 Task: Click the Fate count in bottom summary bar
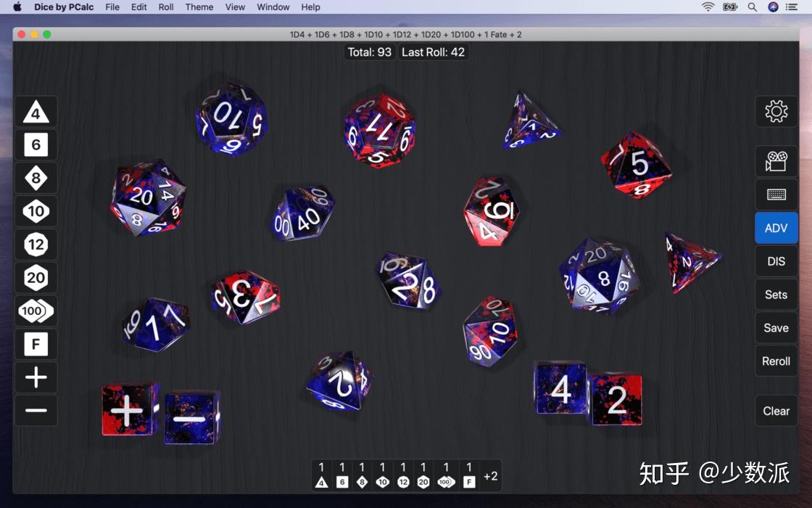coord(469,475)
